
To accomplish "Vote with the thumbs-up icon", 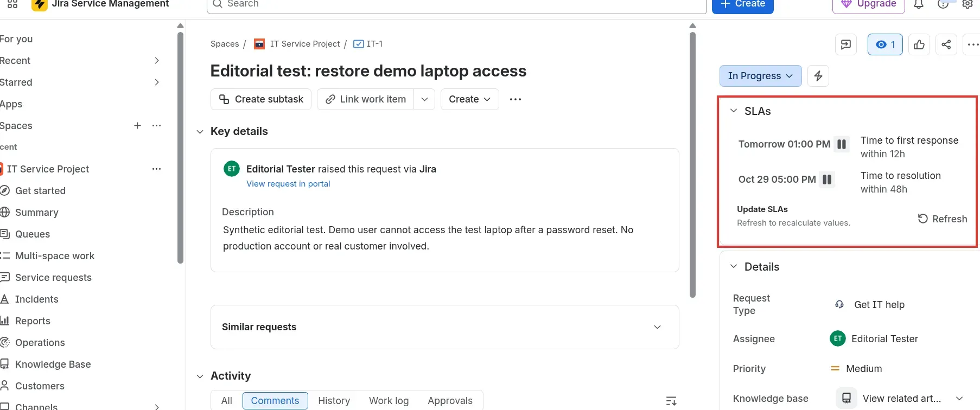I will click(x=919, y=44).
